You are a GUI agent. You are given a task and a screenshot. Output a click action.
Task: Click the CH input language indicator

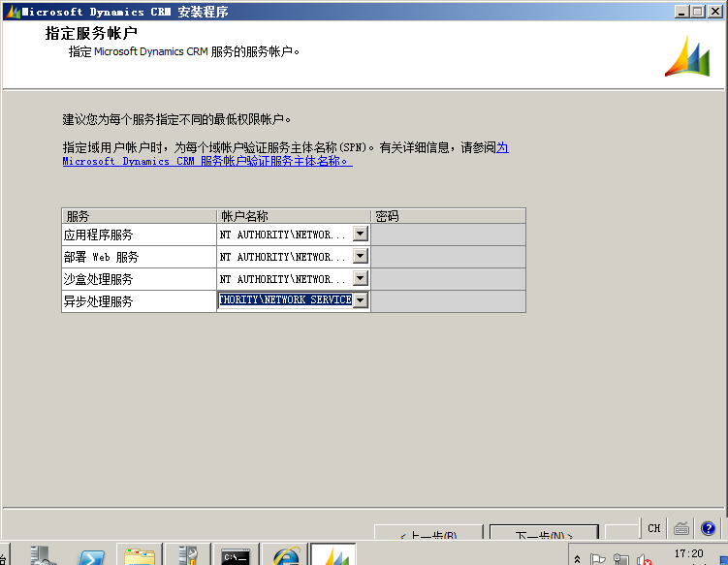[653, 528]
